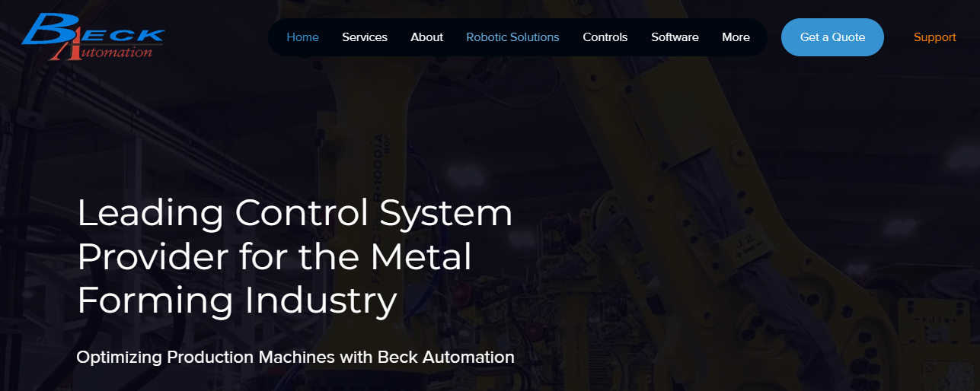
Task: Click the Get a Quote button
Action: tap(832, 37)
